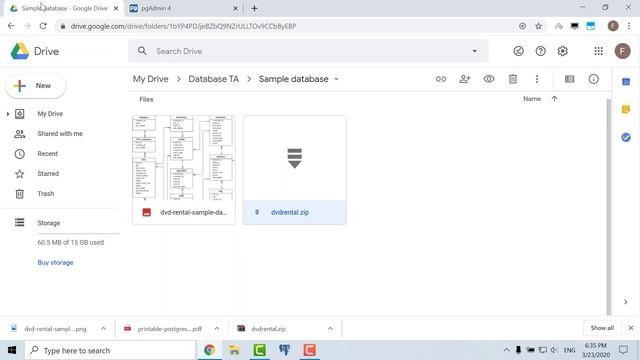Click the browser address bar URL
The image size is (640, 360).
point(183,26)
